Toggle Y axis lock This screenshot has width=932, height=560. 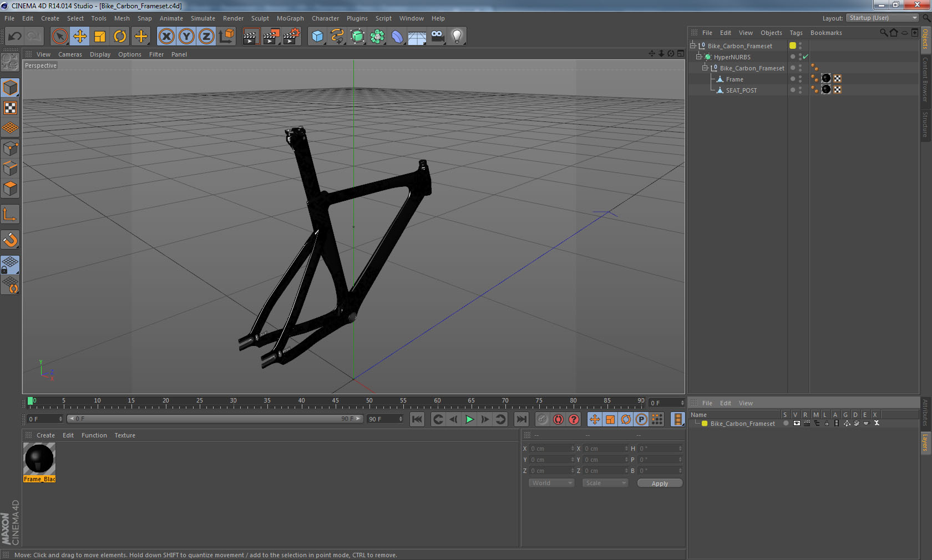[x=186, y=37]
